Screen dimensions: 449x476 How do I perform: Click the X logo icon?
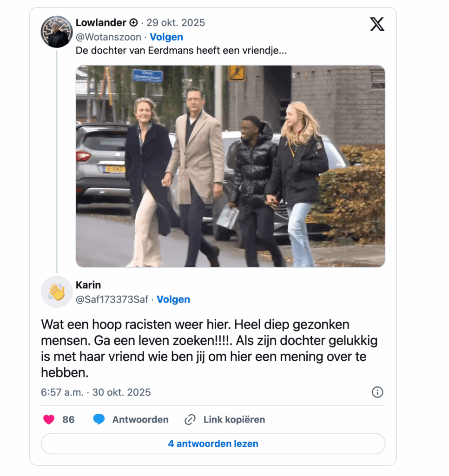coord(377,24)
